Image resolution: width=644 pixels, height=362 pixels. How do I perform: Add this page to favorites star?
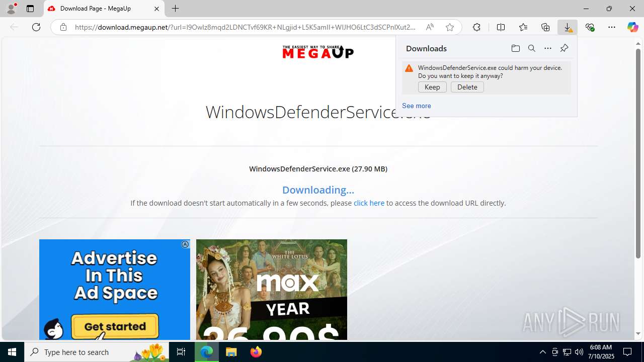[x=450, y=27]
